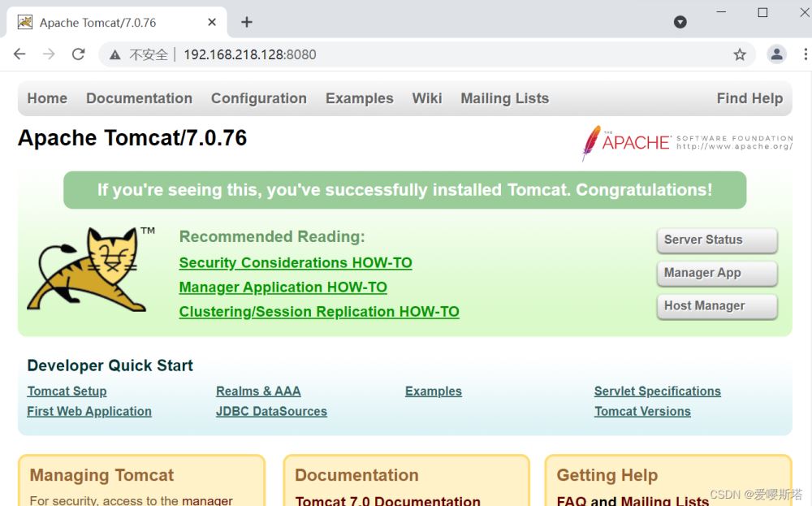
Task: Open Chrome three-dot menu
Action: pyautogui.click(x=806, y=54)
